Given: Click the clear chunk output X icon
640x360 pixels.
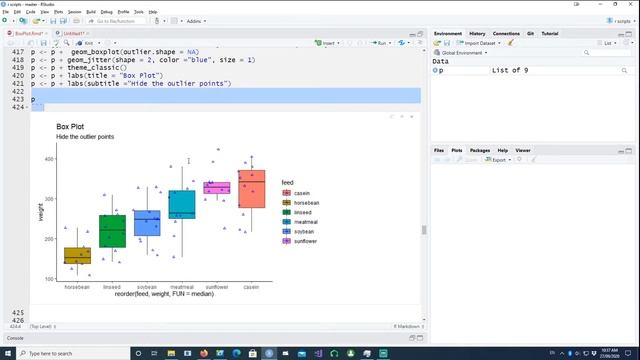Looking at the screenshot, I should pos(412,117).
